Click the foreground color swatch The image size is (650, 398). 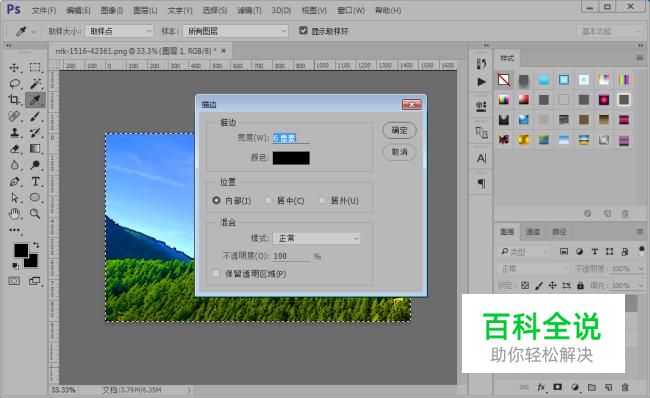pos(21,250)
